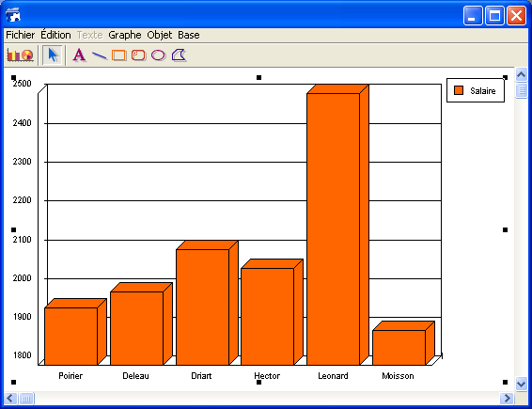Open the chart type gallery icon
The image size is (532, 409).
20,55
